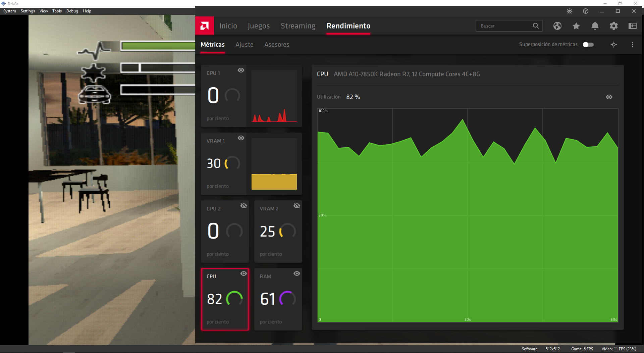The image size is (644, 353).
Task: Select the GPU 1 metric card
Action: coord(252,96)
